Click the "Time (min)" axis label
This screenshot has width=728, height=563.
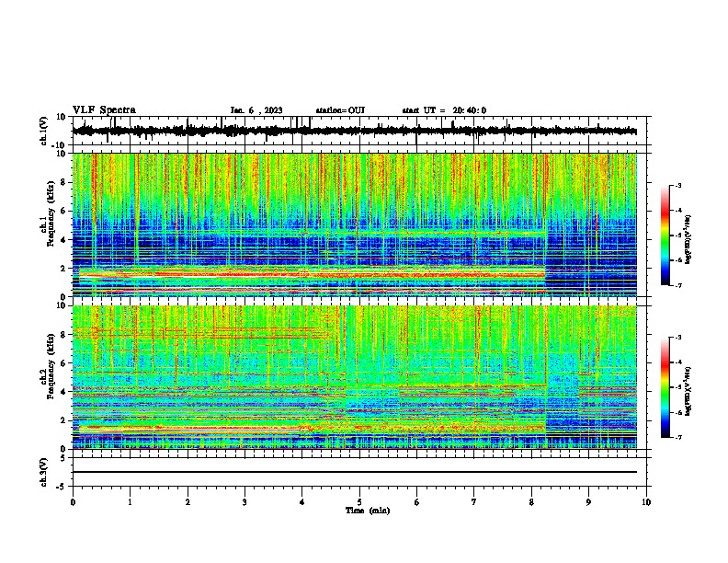(368, 511)
